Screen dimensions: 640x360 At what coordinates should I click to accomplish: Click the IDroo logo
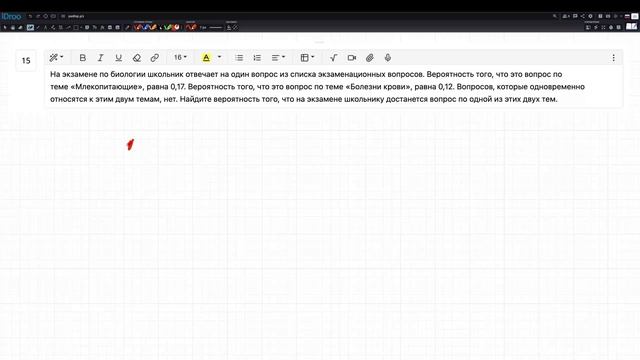point(11,16)
